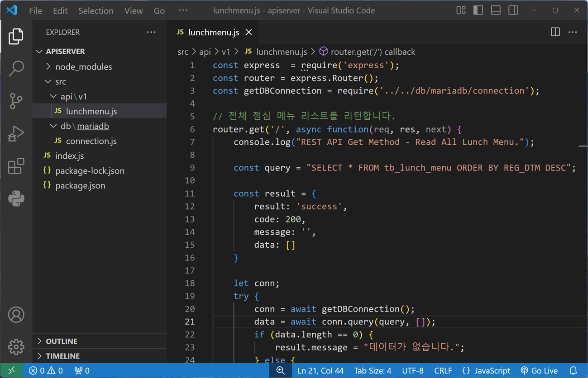Open index.js in the explorer
Viewport: 588px width, 378px height.
tap(100, 156)
